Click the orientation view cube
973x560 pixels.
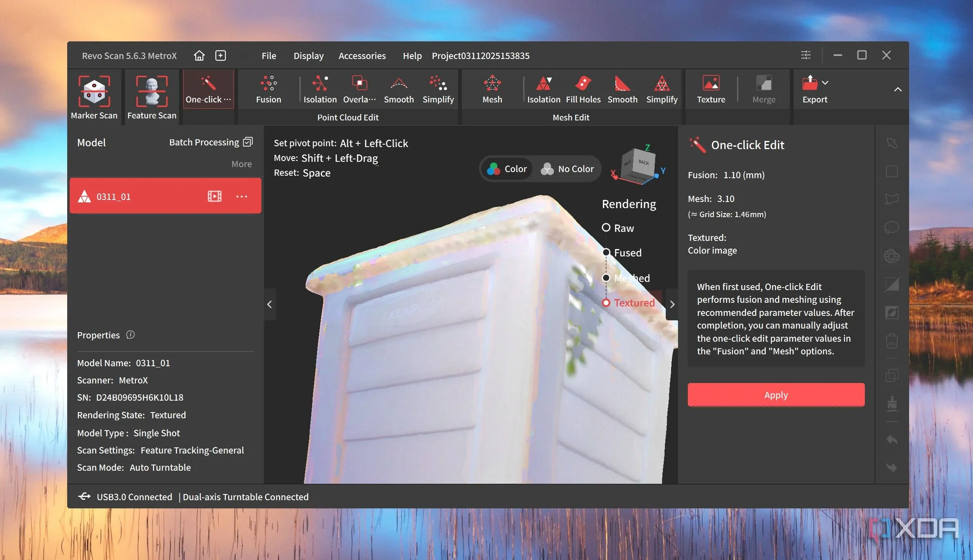(637, 165)
